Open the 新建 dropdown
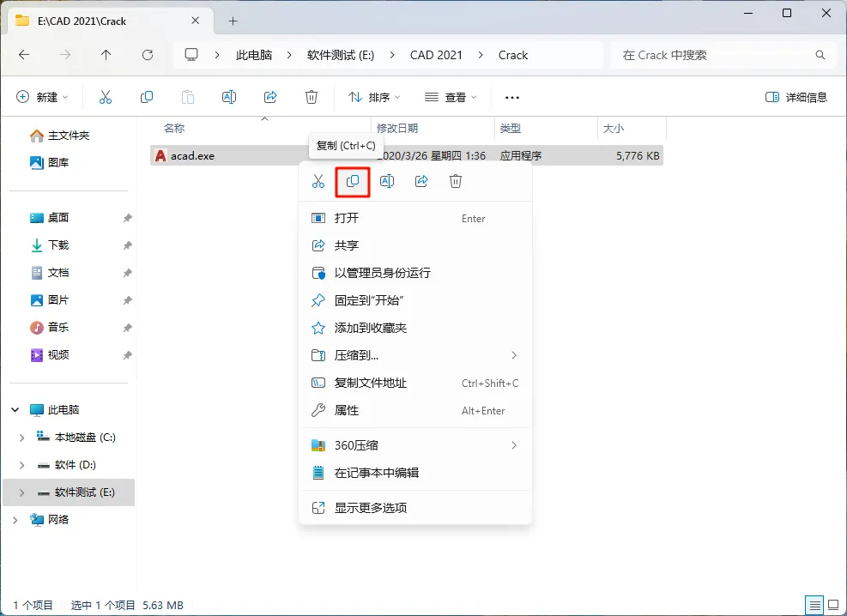The image size is (847, 616). click(x=43, y=97)
